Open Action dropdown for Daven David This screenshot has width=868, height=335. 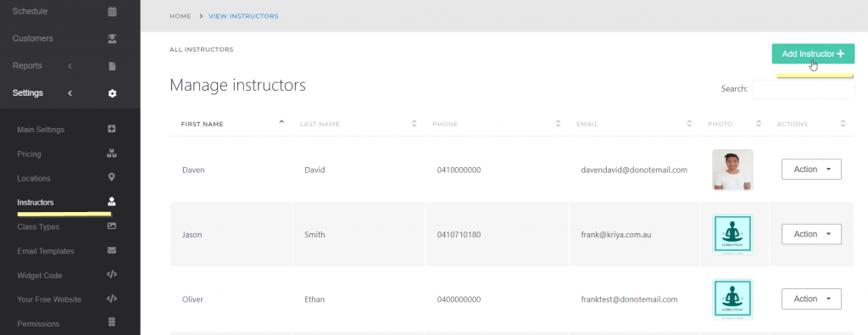click(x=811, y=170)
